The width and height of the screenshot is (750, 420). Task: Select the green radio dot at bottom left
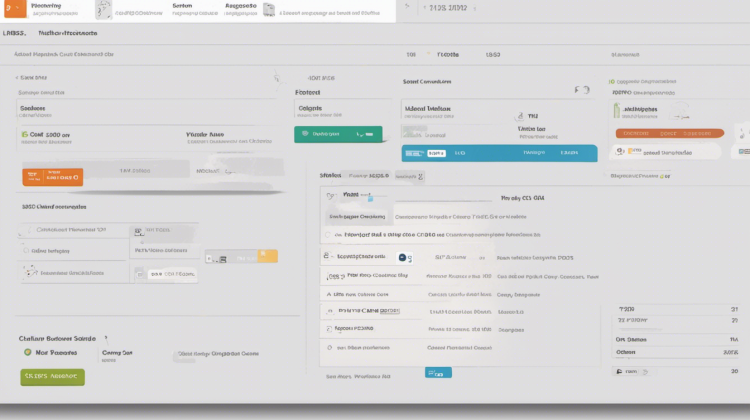[x=28, y=353]
